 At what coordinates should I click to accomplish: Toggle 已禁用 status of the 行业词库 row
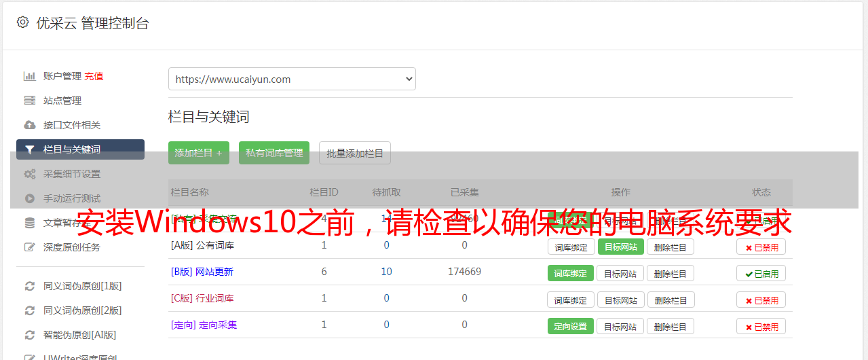point(761,300)
